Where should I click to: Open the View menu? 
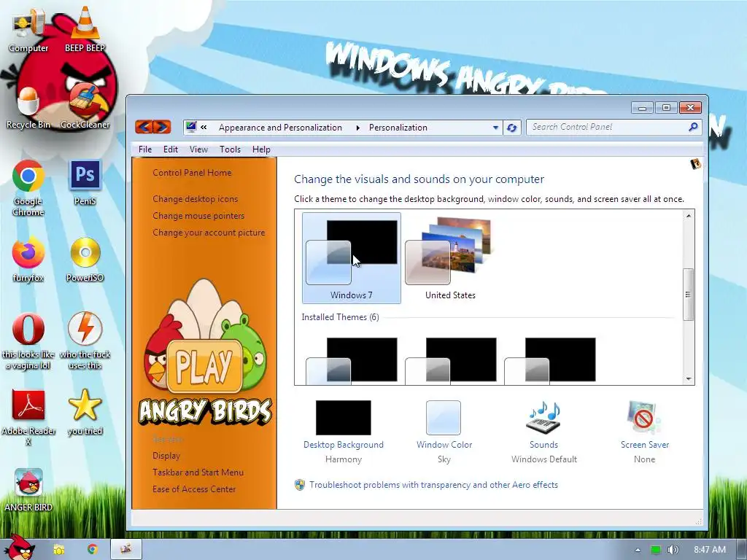tap(198, 149)
